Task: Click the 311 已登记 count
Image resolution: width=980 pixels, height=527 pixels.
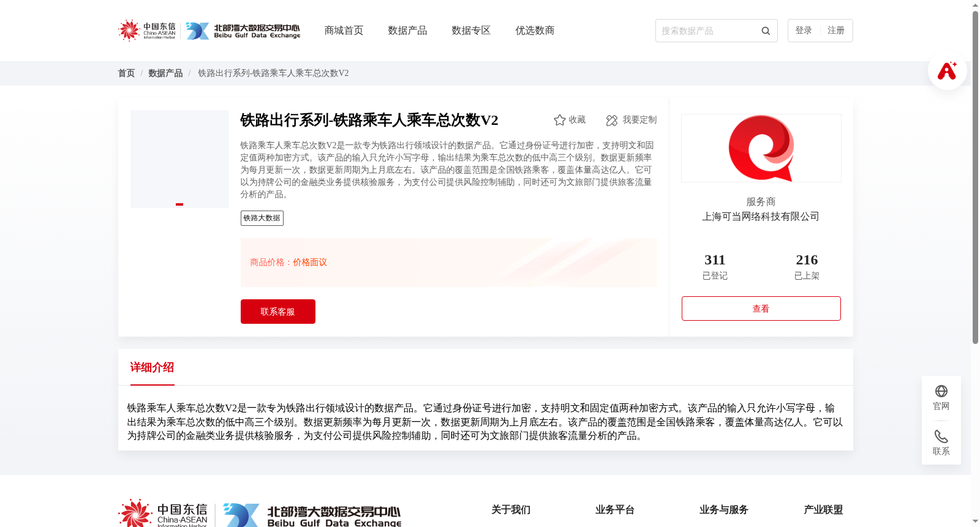Action: [x=715, y=266]
